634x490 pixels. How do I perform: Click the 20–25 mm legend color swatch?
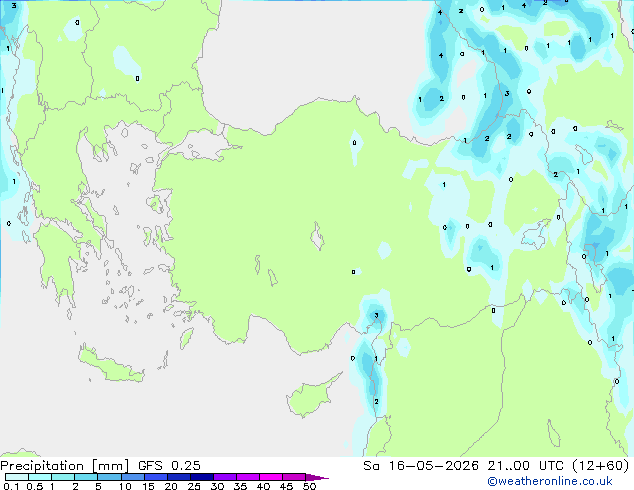pyautogui.click(x=178, y=477)
